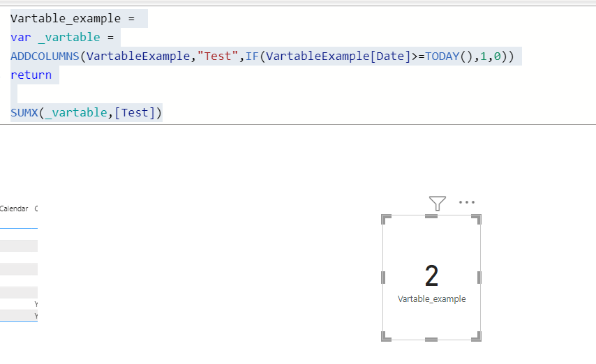
Task: Click the "Test" string in the formula
Action: [x=218, y=56]
